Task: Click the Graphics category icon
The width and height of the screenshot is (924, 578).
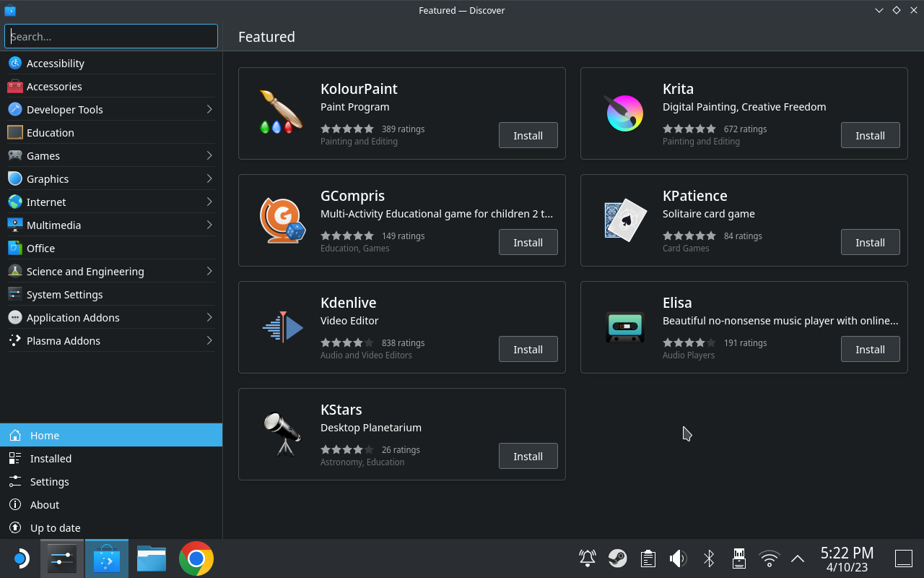Action: pyautogui.click(x=15, y=179)
